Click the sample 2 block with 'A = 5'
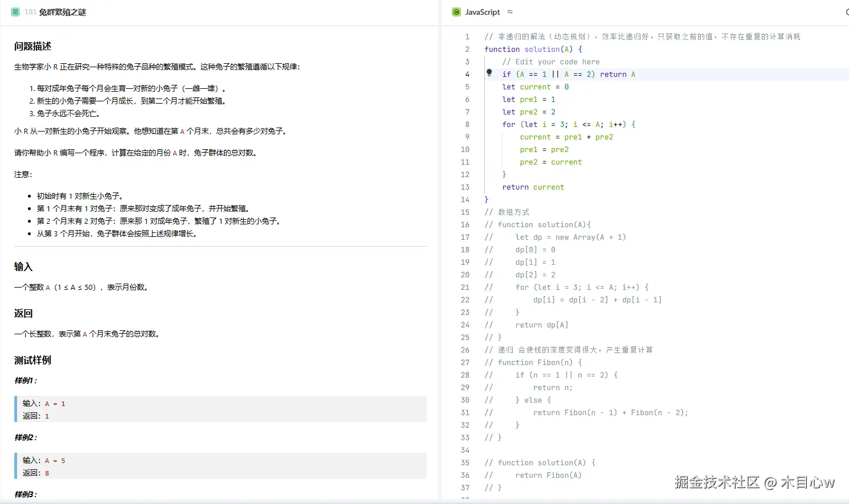 click(221, 466)
